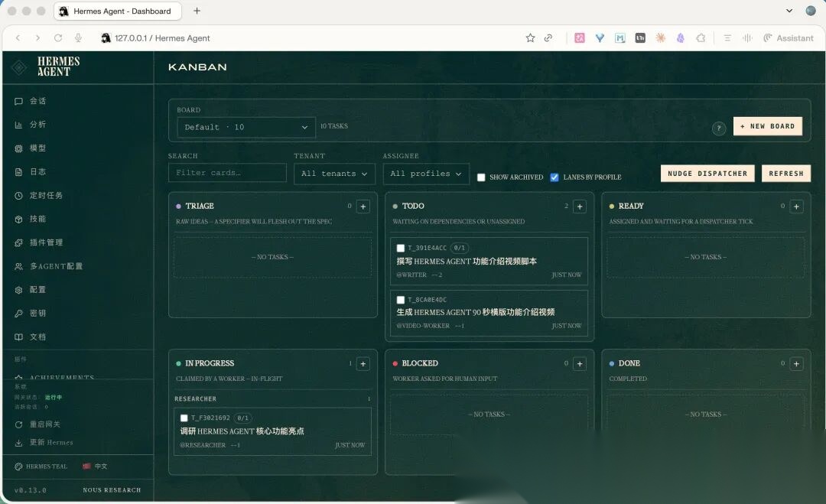Open the Assistant button in toolbar
This screenshot has height=504, width=826.
coord(789,38)
